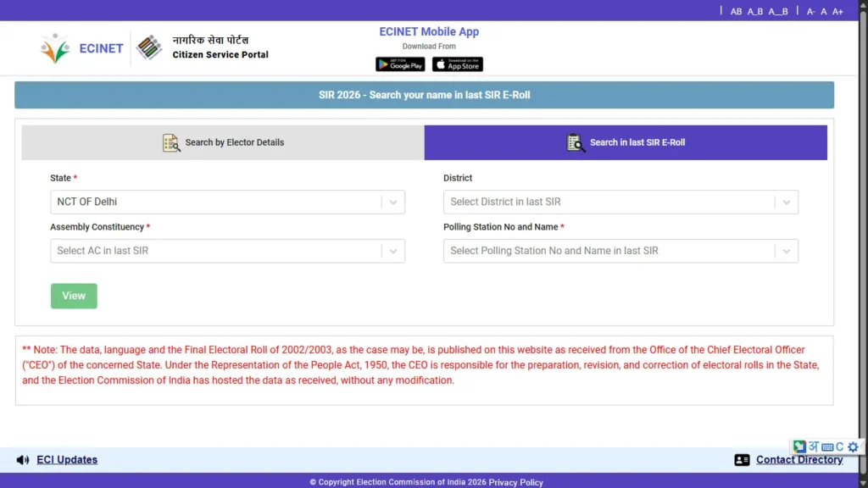Click the Contact Directory card icon
Screen dimensions: 868x488
pos(742,460)
